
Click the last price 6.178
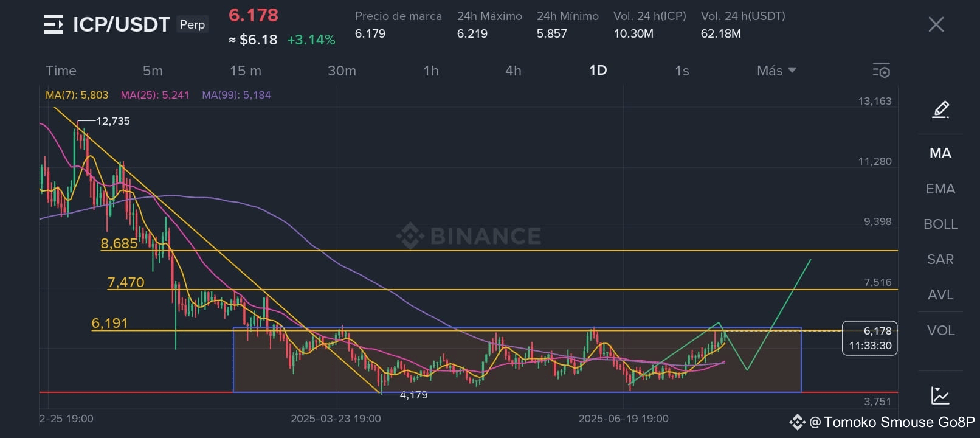coord(254,15)
